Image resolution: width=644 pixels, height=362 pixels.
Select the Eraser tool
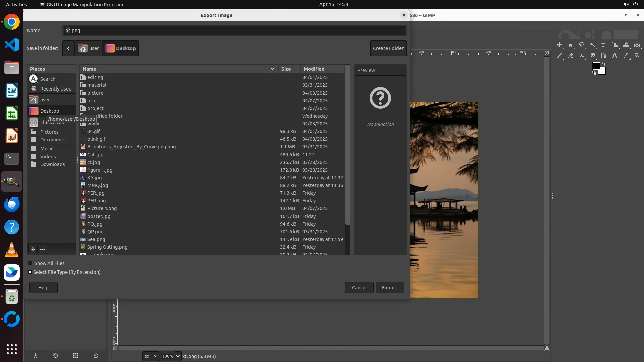[x=571, y=56]
